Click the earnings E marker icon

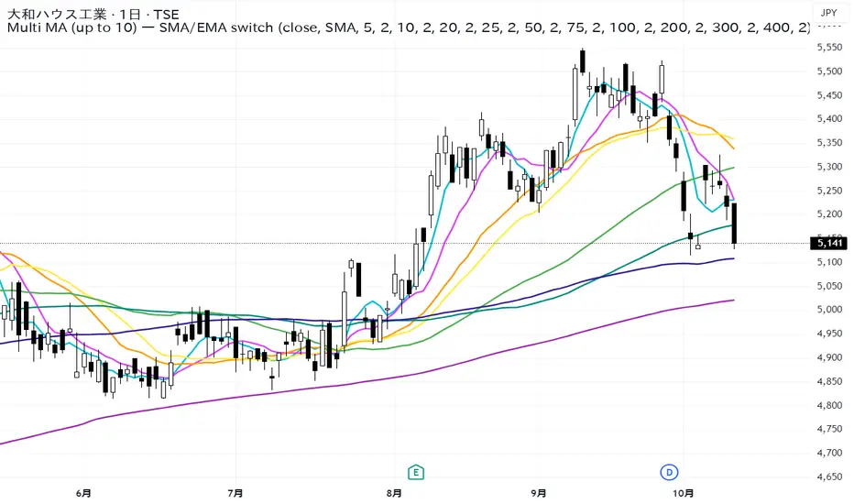pyautogui.click(x=416, y=472)
